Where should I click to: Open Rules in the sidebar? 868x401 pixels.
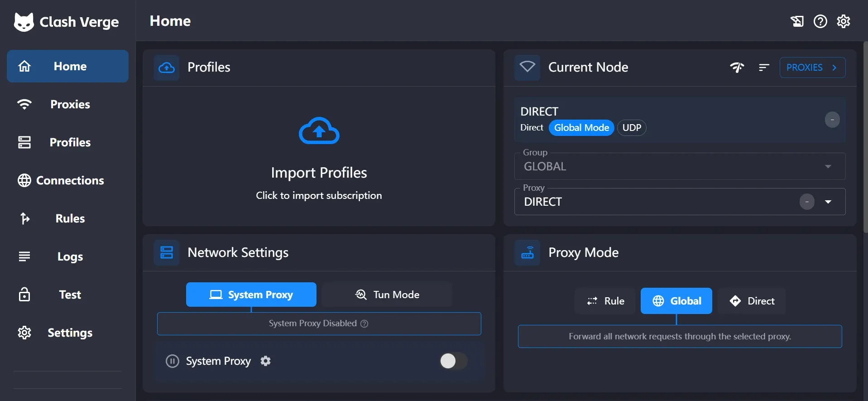coord(67,218)
